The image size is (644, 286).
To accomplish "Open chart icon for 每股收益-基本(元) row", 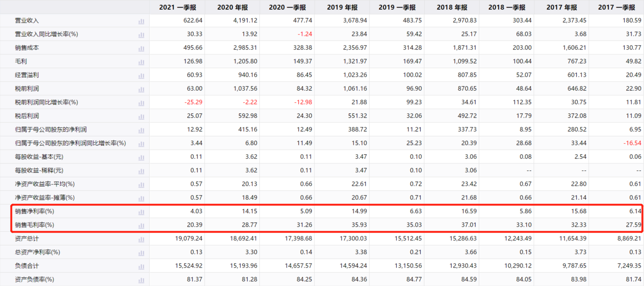I will (x=141, y=157).
